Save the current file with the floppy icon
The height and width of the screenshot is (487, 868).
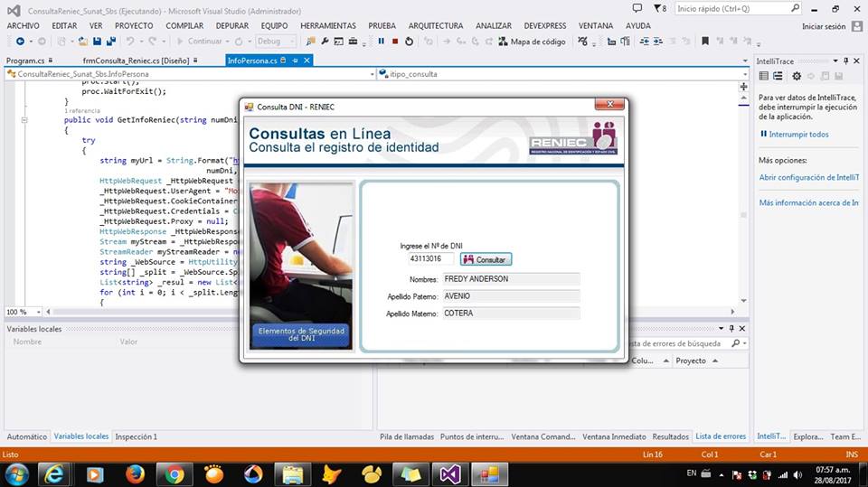[x=97, y=42]
